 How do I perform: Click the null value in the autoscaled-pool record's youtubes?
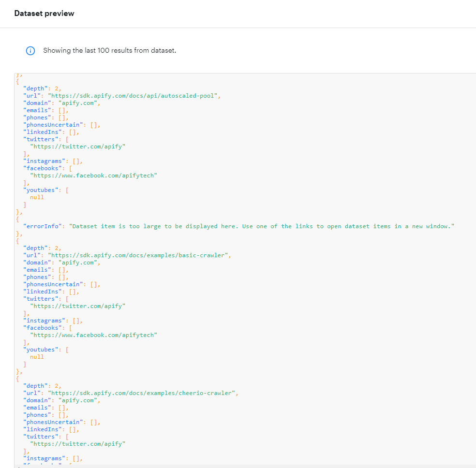37,197
